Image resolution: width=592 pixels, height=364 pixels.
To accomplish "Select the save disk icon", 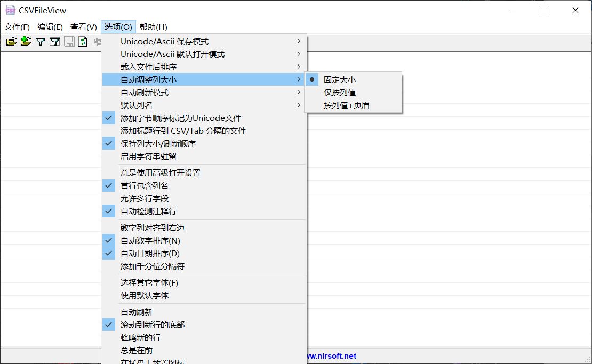I will (69, 41).
